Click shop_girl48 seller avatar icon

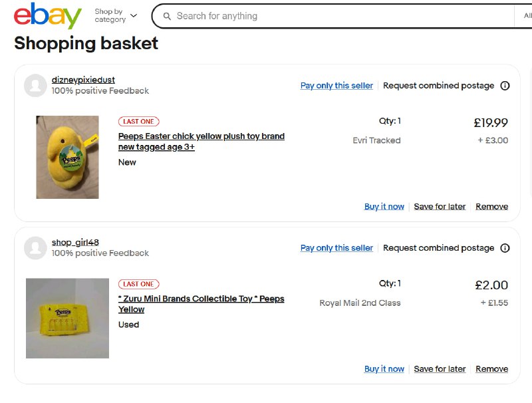point(35,248)
